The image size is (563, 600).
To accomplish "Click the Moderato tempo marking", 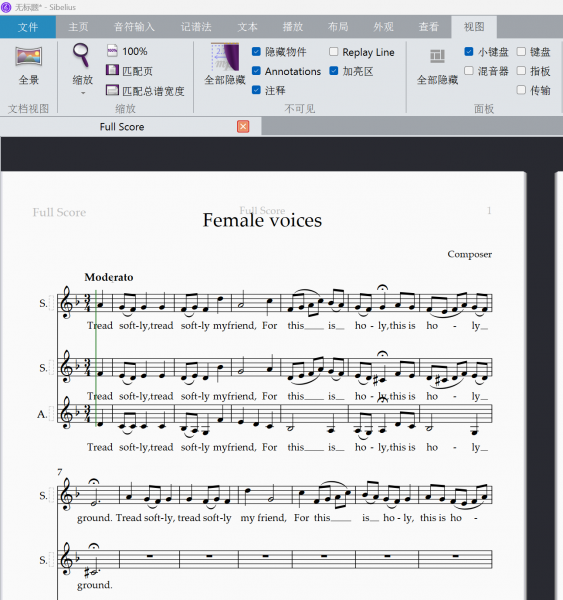I will (x=109, y=277).
